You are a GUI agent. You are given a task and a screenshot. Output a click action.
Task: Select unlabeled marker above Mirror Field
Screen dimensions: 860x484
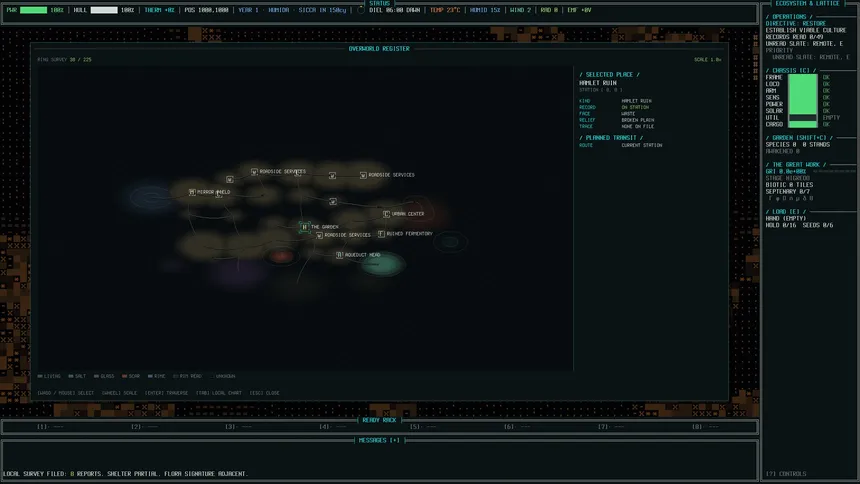coord(230,179)
